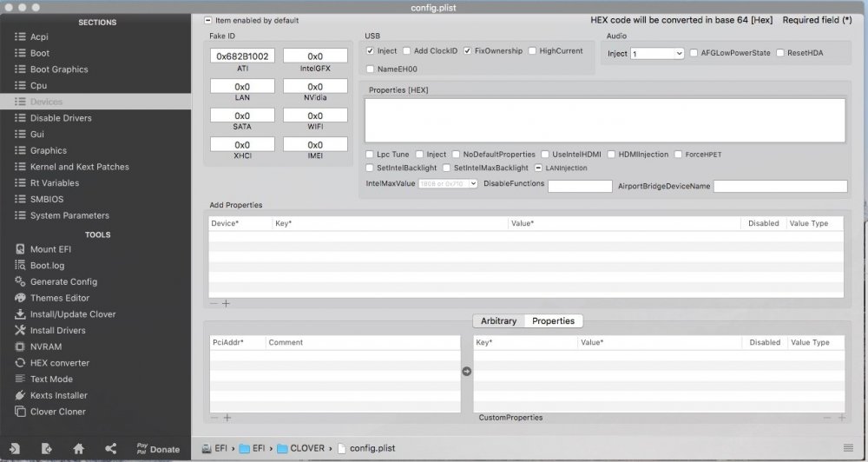Click the Donate button
The image size is (868, 462).
pos(158,449)
